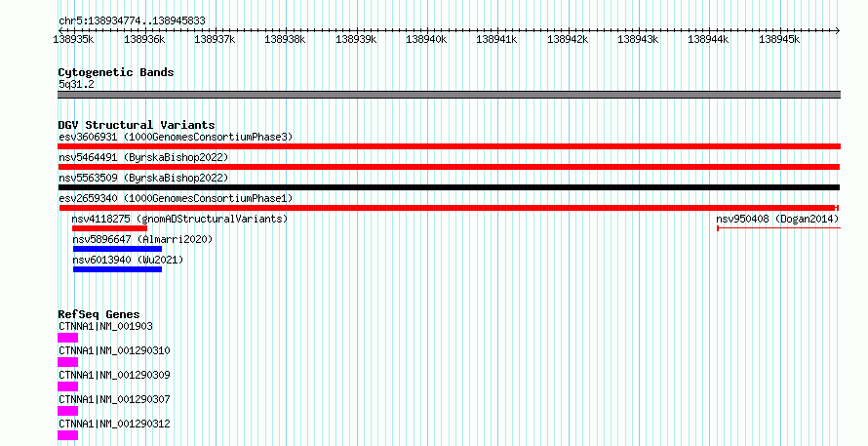Select the black nsv5563509 variant bar
The image size is (868, 446).
pyautogui.click(x=449, y=187)
